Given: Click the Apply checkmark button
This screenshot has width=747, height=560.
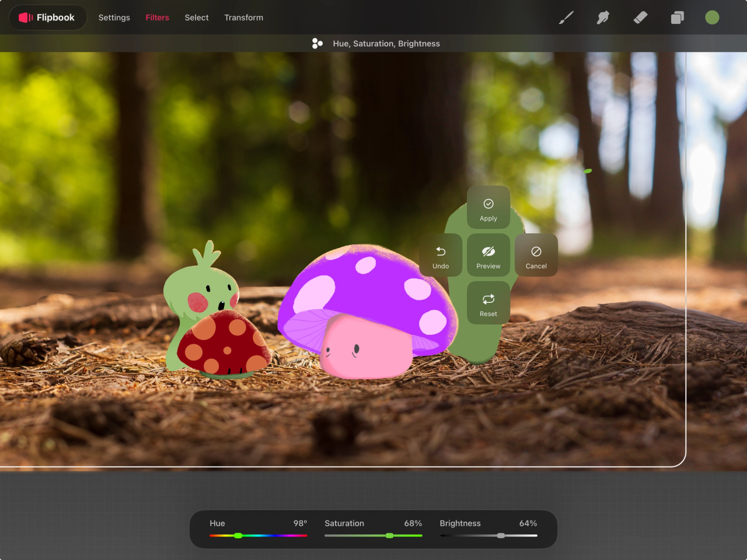Looking at the screenshot, I should [x=488, y=208].
